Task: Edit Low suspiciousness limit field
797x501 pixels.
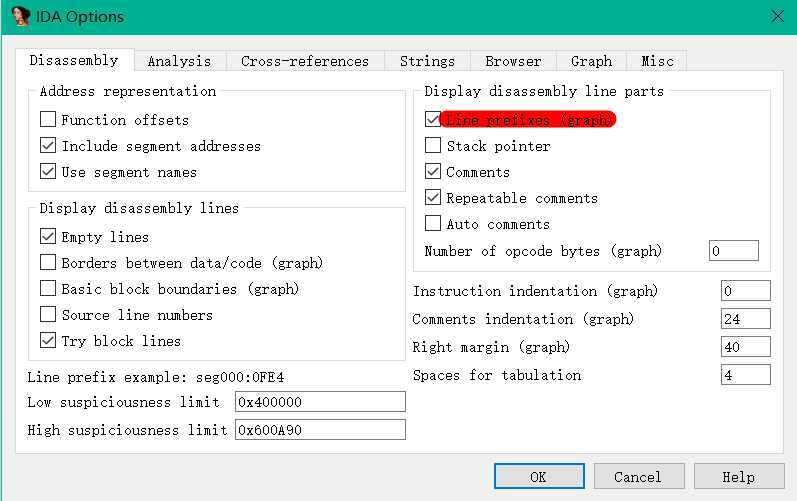Action: [320, 401]
